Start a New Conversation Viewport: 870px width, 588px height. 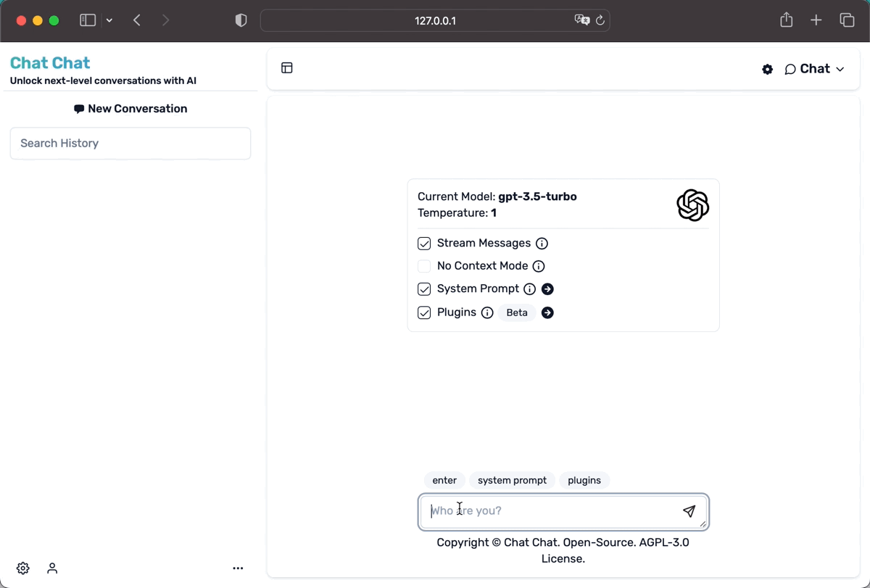[x=130, y=109]
